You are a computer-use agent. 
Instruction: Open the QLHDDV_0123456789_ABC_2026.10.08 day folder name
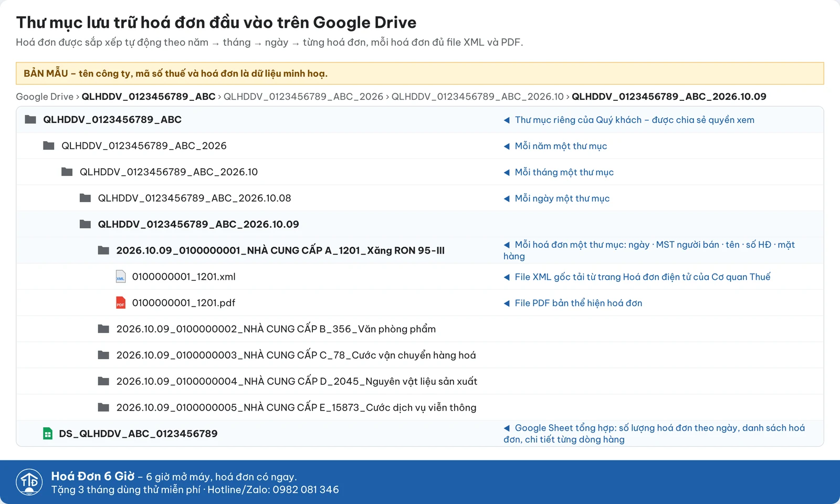coord(194,198)
